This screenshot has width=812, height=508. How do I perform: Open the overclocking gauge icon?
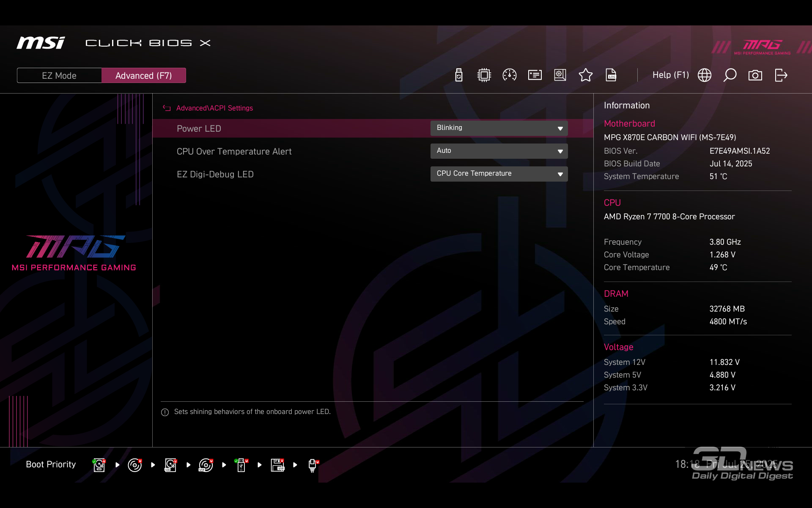(x=510, y=75)
